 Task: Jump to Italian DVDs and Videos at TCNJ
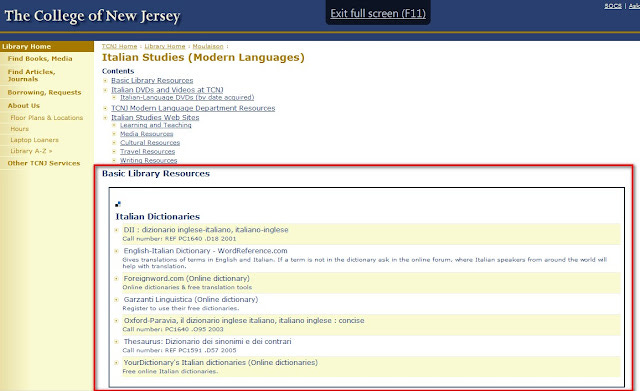pyautogui.click(x=167, y=90)
